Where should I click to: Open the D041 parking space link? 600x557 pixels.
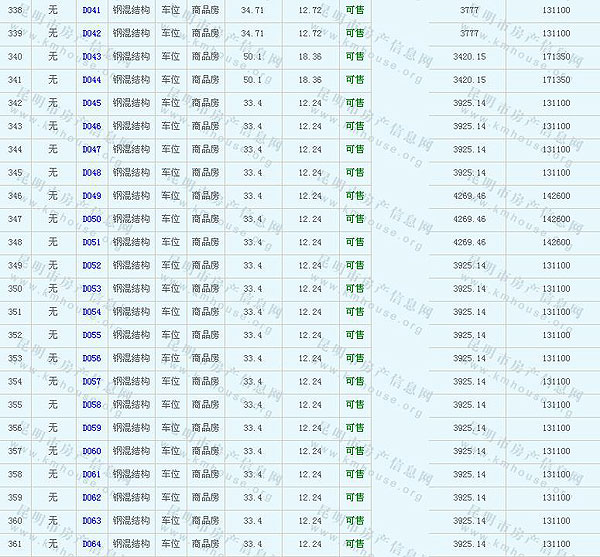[91, 10]
